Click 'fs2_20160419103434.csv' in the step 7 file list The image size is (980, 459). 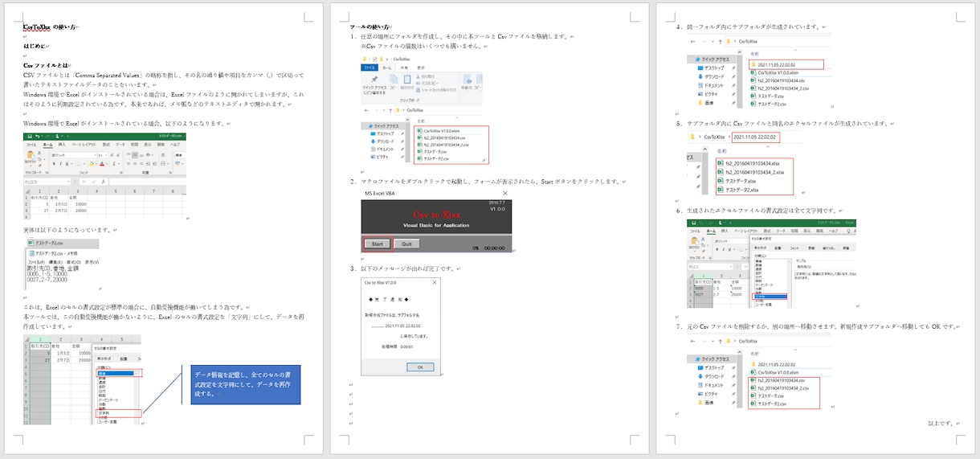(x=778, y=380)
